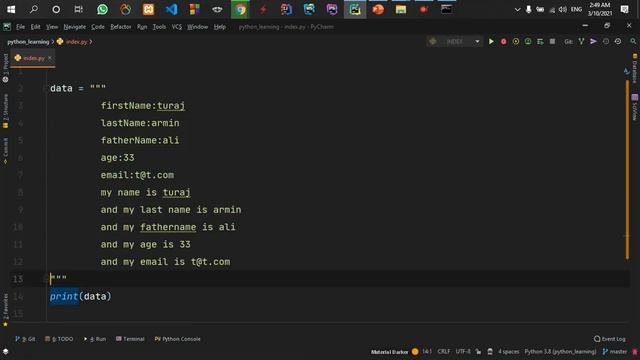Open the TODO tool window tab
The width and height of the screenshot is (640, 360).
tap(59, 339)
